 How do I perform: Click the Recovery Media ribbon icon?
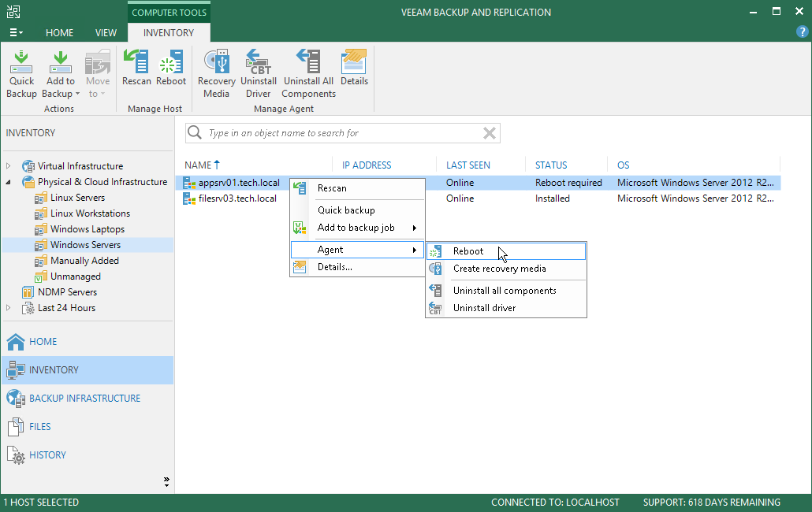click(217, 74)
